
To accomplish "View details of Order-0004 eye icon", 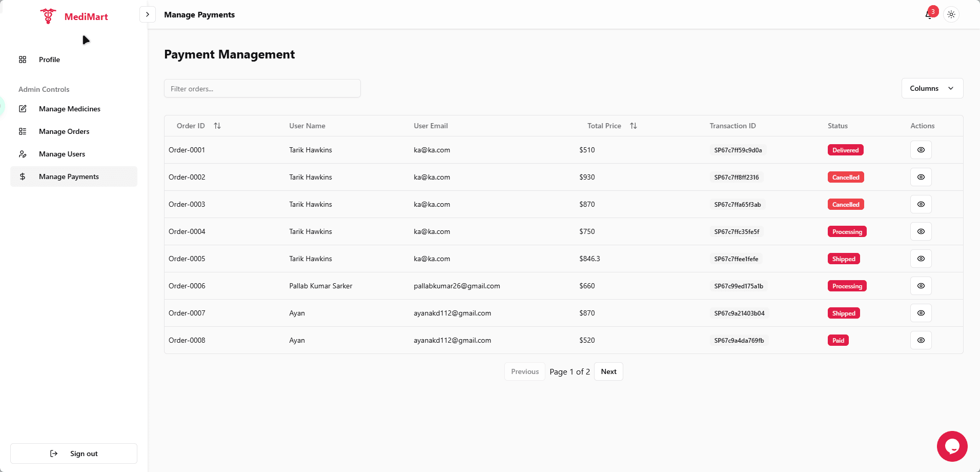I will pos(921,231).
